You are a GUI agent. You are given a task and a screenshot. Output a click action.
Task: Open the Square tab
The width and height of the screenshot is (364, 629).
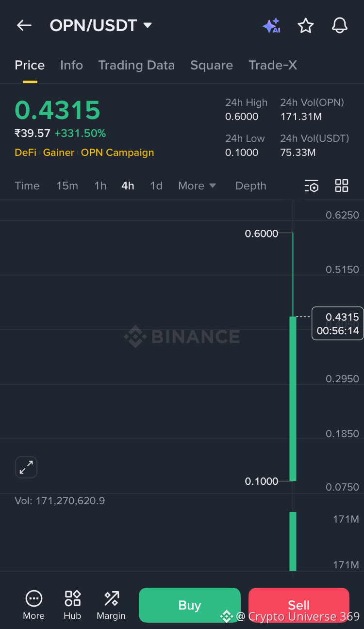[212, 65]
